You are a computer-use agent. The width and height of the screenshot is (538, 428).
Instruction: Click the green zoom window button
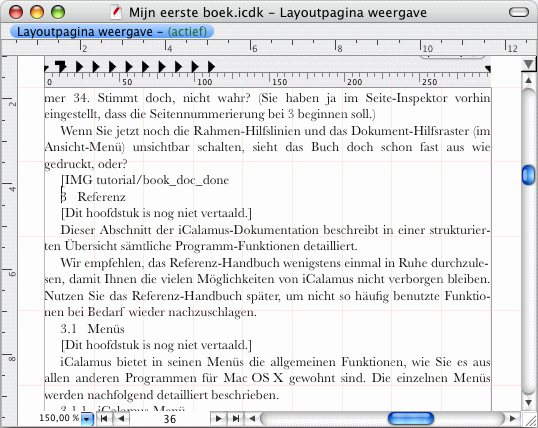pyautogui.click(x=58, y=12)
